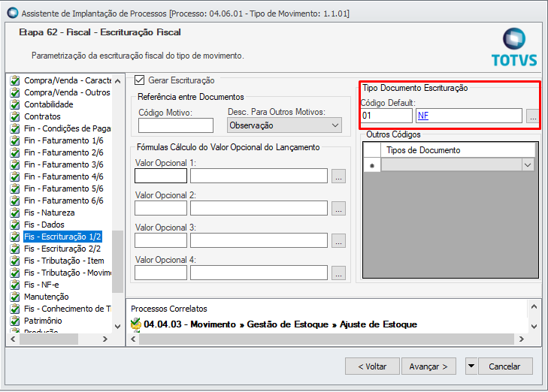Open correlated process 04.04.03 Ajuste de Estoque

click(x=280, y=324)
